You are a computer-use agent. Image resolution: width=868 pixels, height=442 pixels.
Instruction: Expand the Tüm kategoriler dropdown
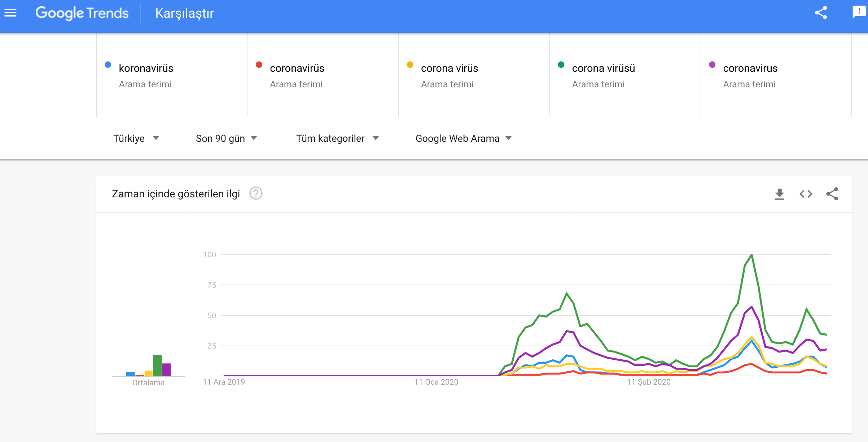point(337,139)
